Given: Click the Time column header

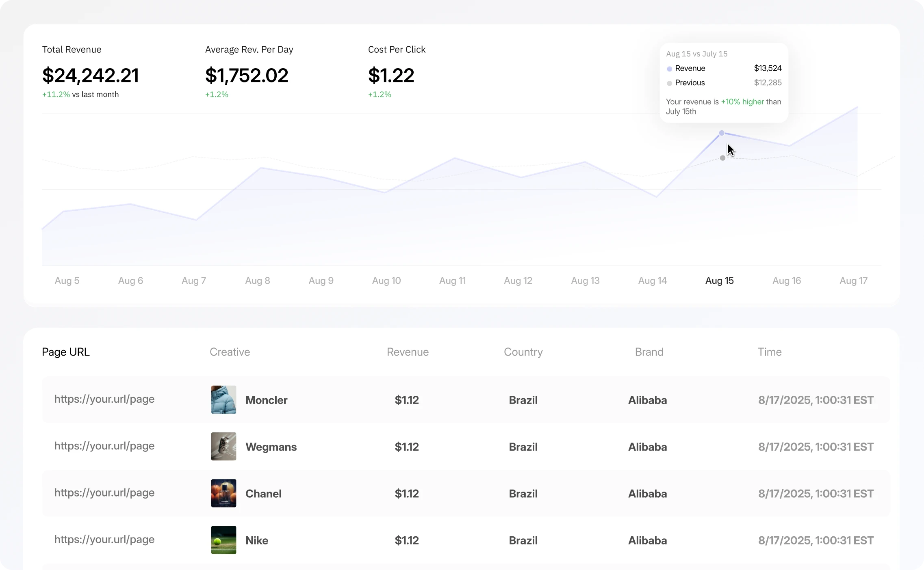Looking at the screenshot, I should point(769,352).
